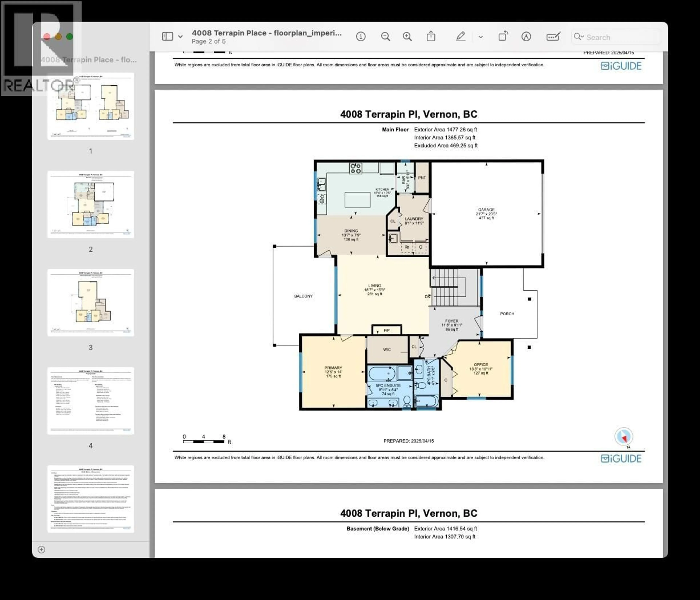Click the circled plus at sidebar bottom

tap(41, 549)
